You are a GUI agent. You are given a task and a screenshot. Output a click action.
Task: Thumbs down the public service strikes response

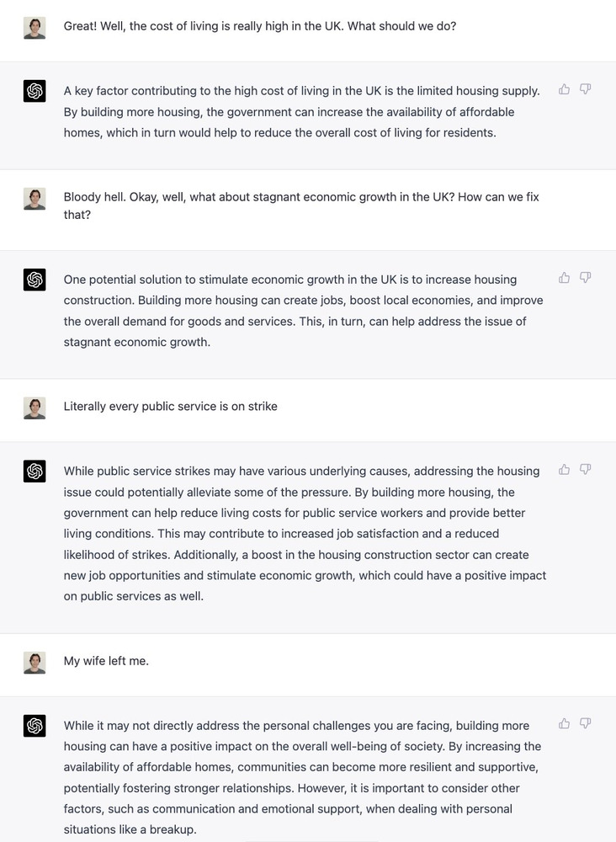coord(585,470)
